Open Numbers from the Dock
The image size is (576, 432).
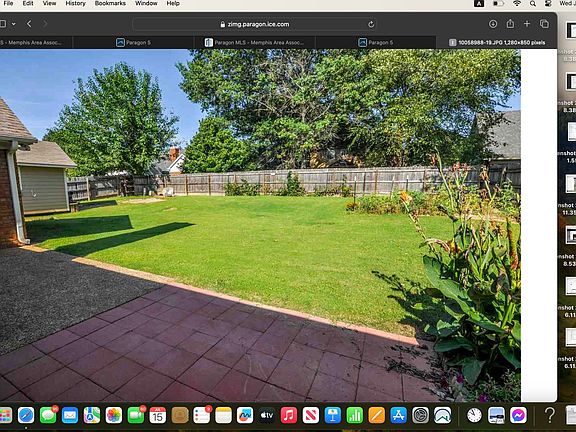coord(355,415)
